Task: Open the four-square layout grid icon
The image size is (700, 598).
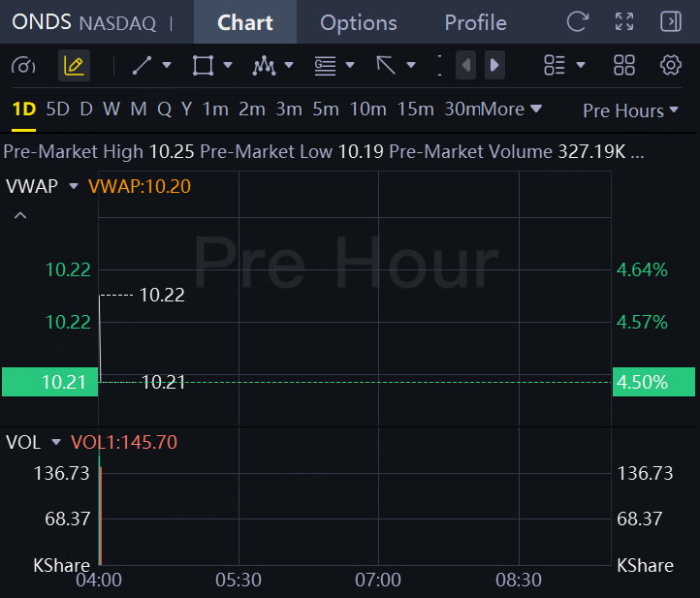Action: coord(624,66)
